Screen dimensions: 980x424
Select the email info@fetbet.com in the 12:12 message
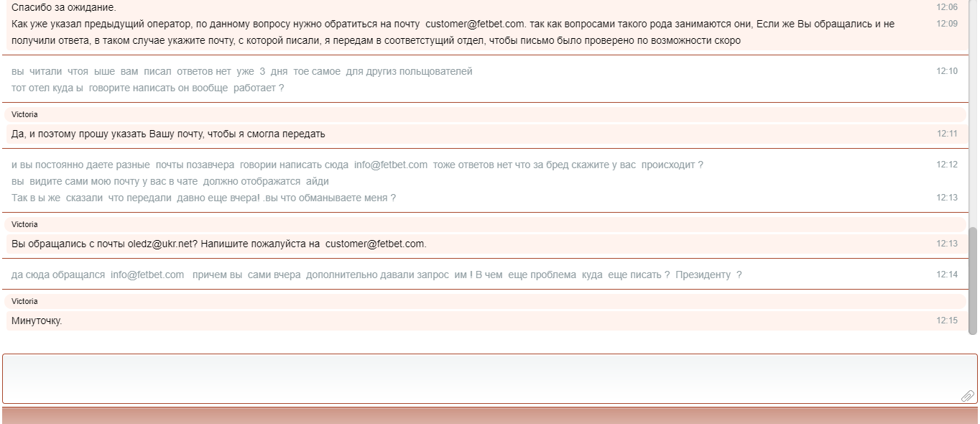(392, 164)
